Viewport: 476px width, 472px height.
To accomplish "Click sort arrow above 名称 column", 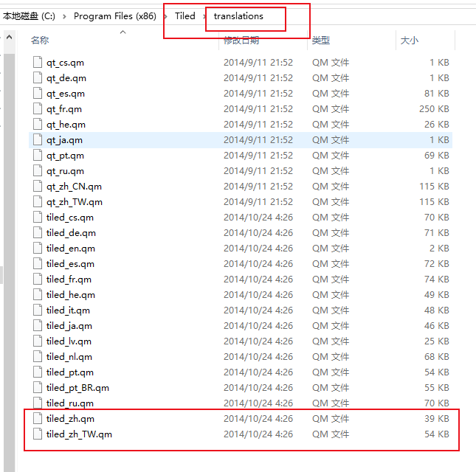I will (x=123, y=32).
